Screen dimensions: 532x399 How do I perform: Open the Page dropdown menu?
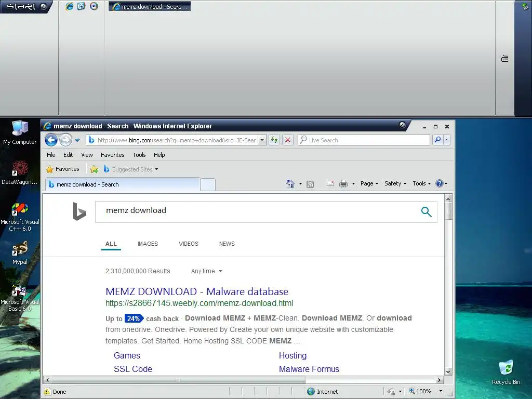369,183
